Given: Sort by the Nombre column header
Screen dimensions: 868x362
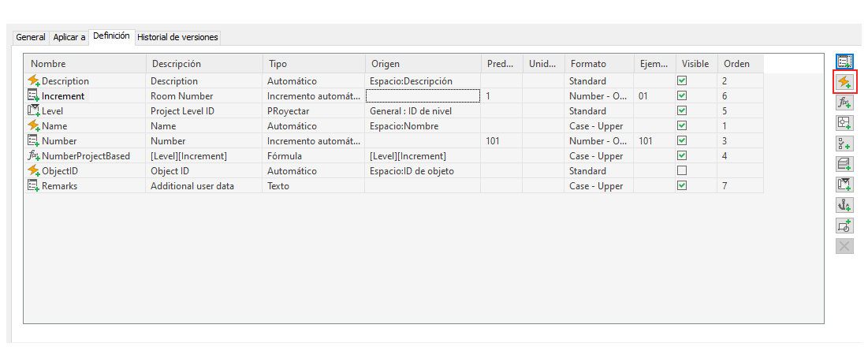Looking at the screenshot, I should tap(85, 64).
